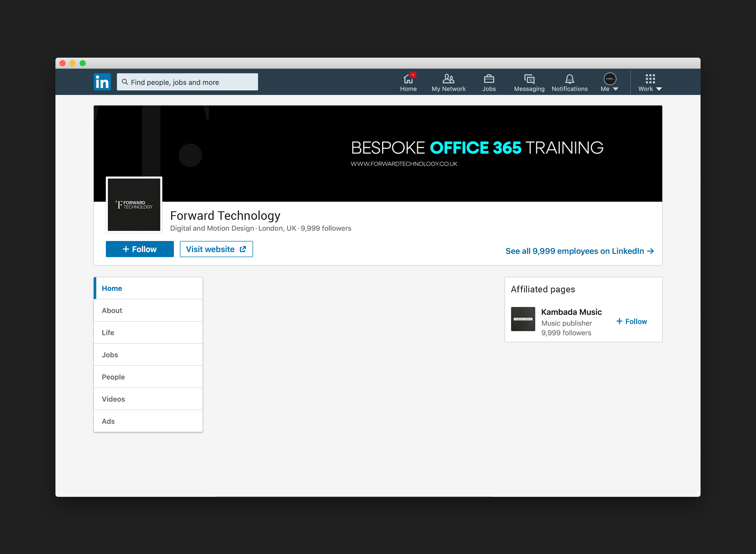Click the Forward Technology logo image
Screen dimensions: 756x554
[x=134, y=204]
